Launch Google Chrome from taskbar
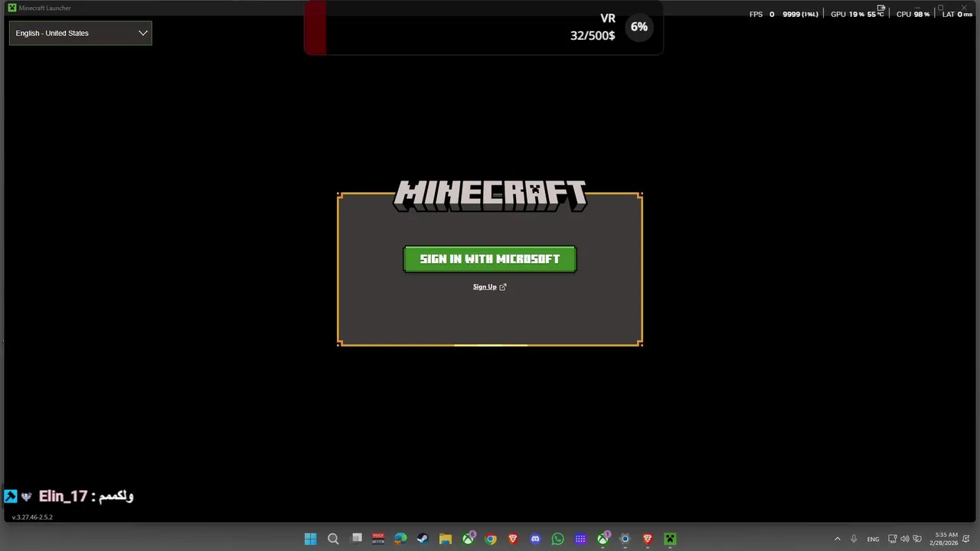The height and width of the screenshot is (551, 980). pos(491,539)
